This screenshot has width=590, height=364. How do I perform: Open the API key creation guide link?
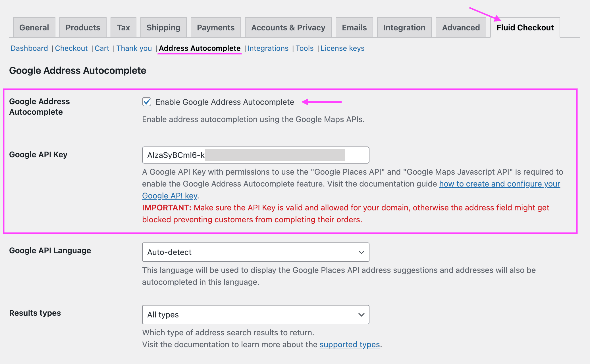[x=500, y=184]
